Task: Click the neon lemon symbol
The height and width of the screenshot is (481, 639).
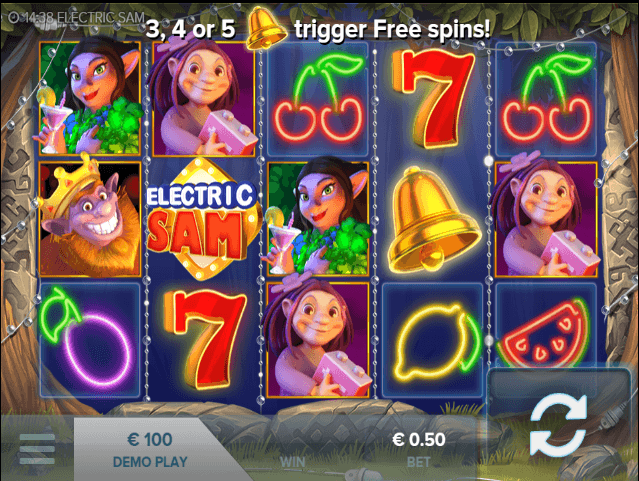Action: [435, 340]
